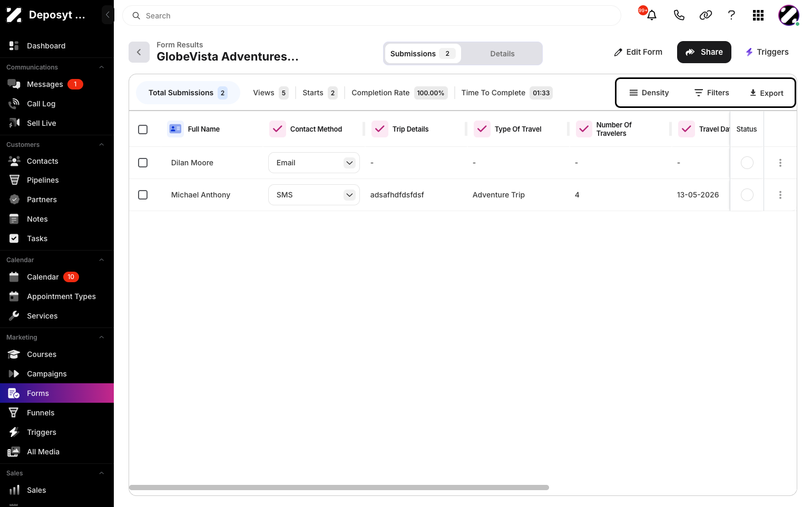Check the Dilan Moore row checkbox
Screen dimensions: 812x507
click(143, 163)
